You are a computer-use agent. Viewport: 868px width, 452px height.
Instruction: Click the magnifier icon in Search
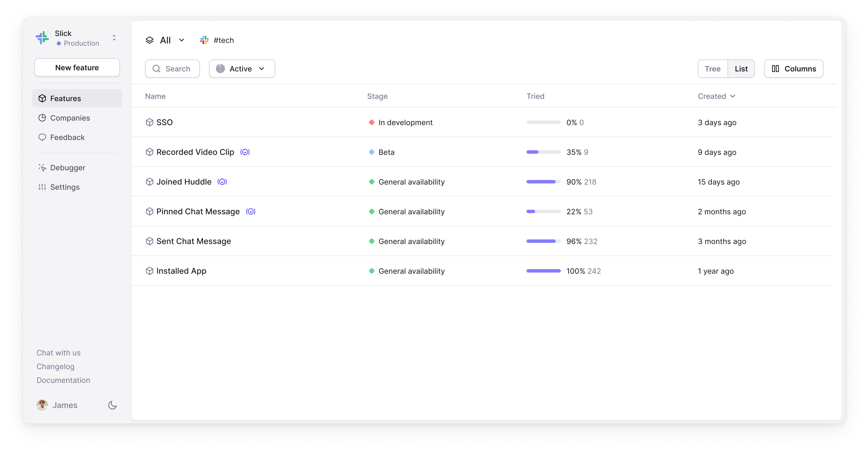point(156,69)
